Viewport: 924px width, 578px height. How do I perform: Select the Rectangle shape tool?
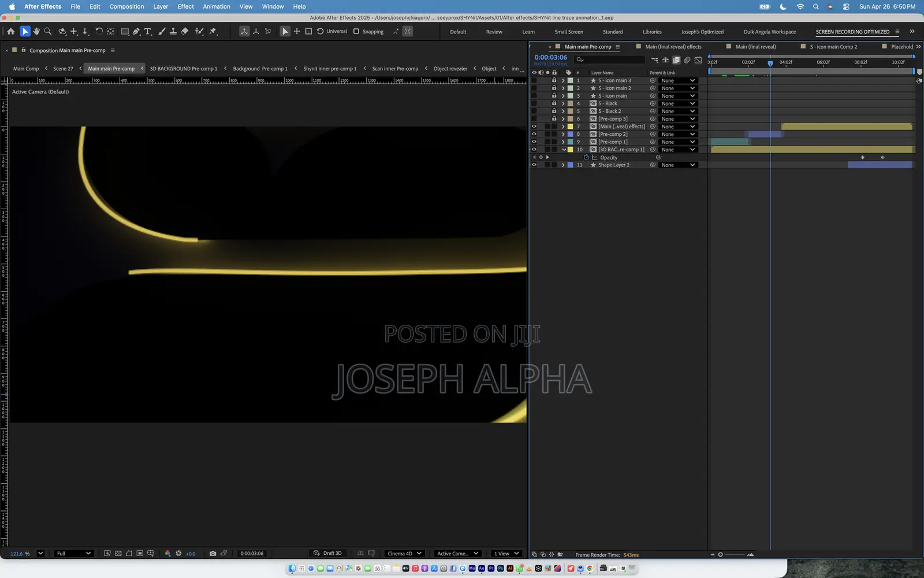(x=125, y=31)
